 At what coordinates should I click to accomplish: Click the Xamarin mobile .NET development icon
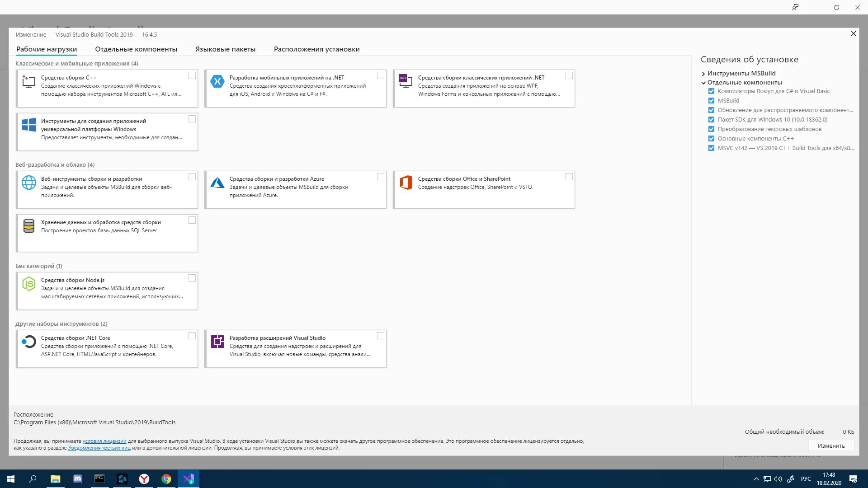tap(217, 81)
